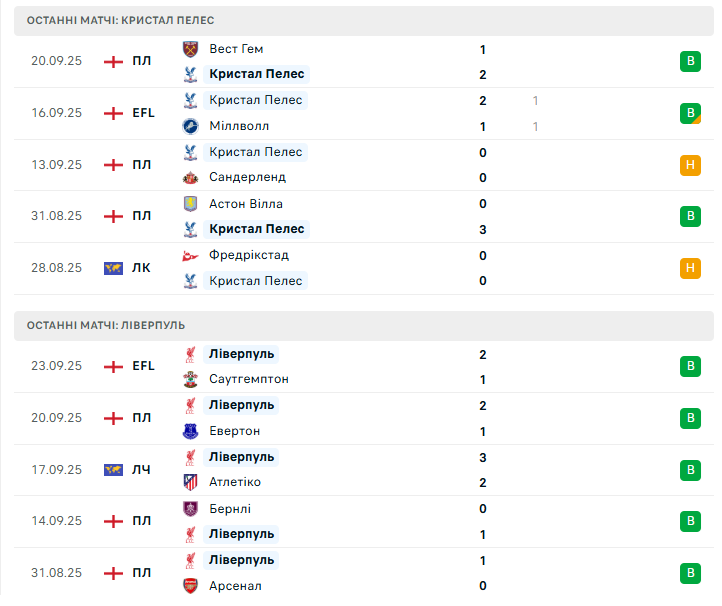This screenshot has width=722, height=606.
Task: Open the Саутгемптон team link
Action: click(x=249, y=379)
